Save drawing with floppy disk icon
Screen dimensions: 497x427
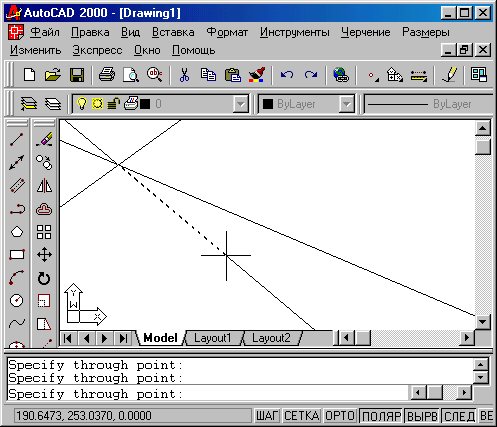click(x=77, y=75)
